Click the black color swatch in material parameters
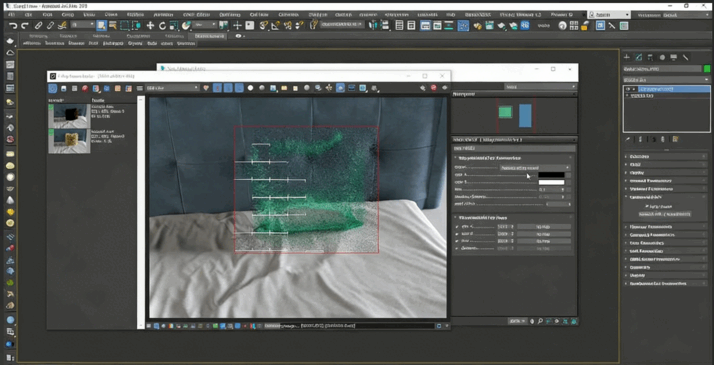The width and height of the screenshot is (714, 365). point(551,175)
